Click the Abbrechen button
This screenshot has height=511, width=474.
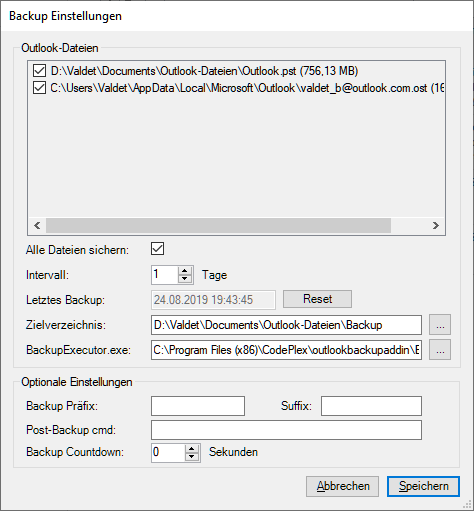click(x=343, y=486)
